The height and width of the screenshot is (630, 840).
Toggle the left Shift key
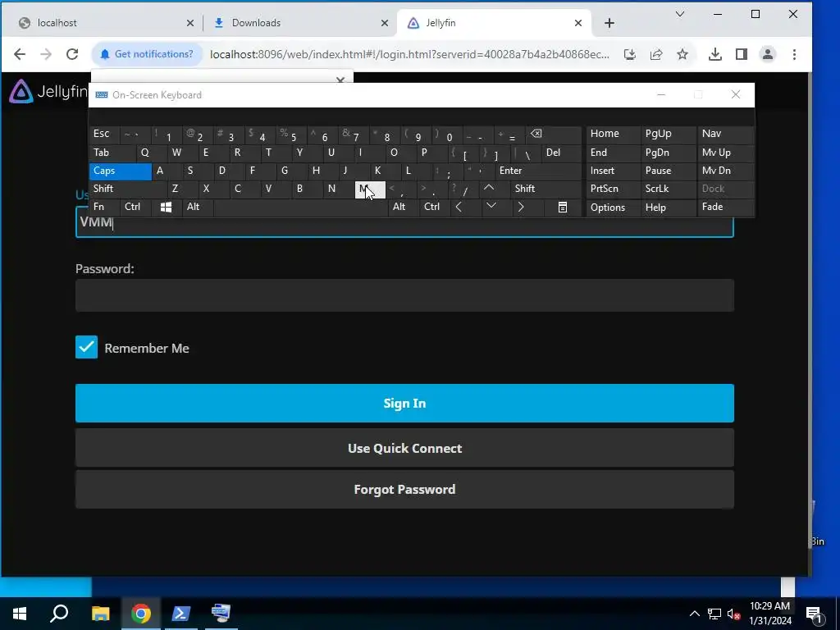pyautogui.click(x=127, y=189)
